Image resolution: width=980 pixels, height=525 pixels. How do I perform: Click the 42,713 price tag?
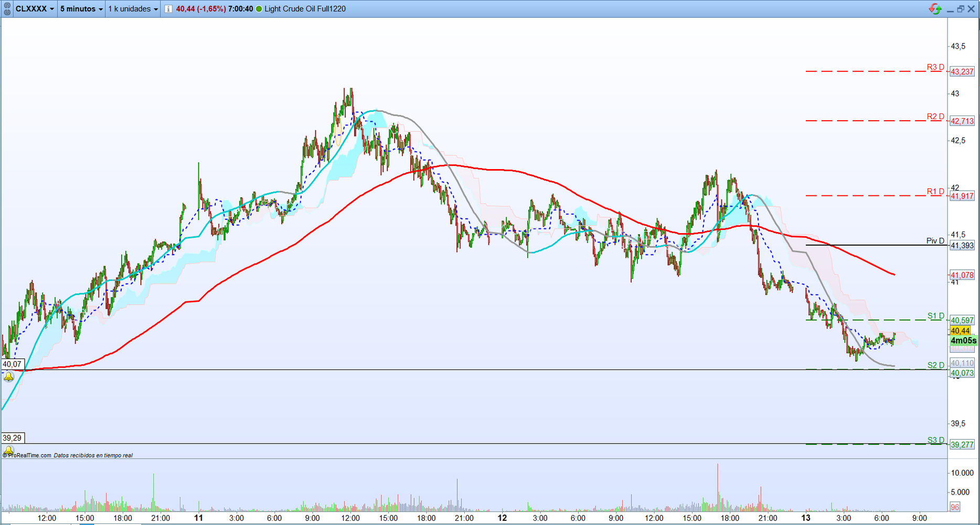[x=962, y=121]
